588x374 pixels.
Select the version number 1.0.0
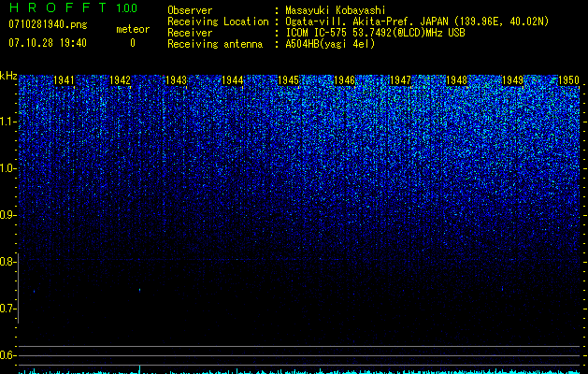pos(126,7)
